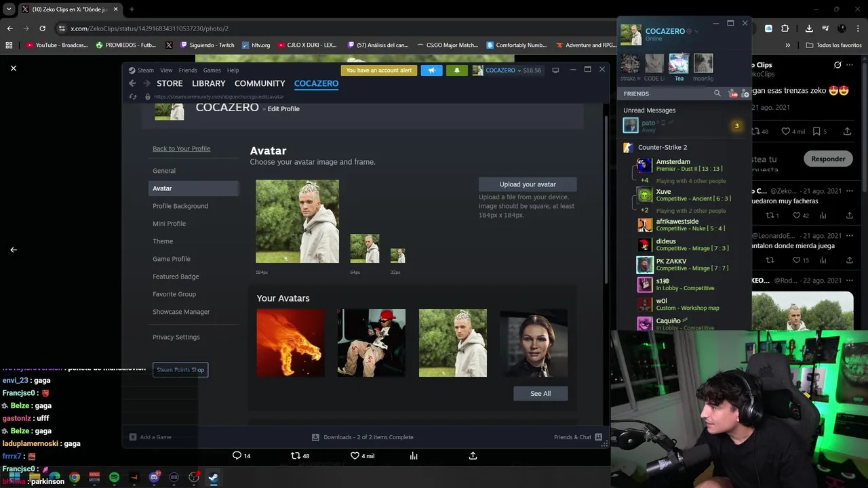Open the View menu in Steam
Screen dimensions: 868x488
[x=166, y=70]
